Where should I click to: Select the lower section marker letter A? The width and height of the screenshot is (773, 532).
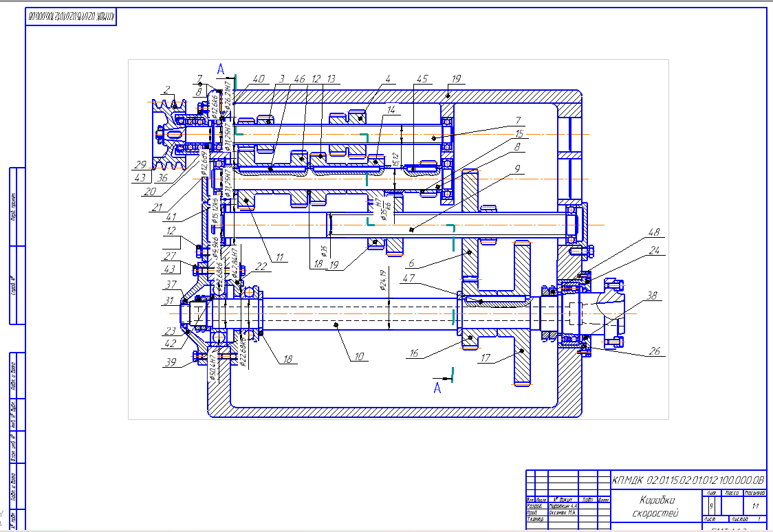[x=437, y=388]
